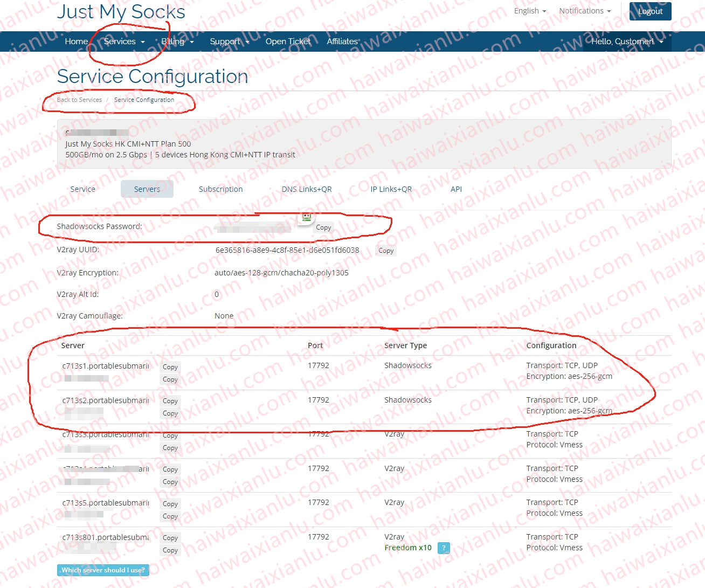Click the Port column header

click(315, 345)
